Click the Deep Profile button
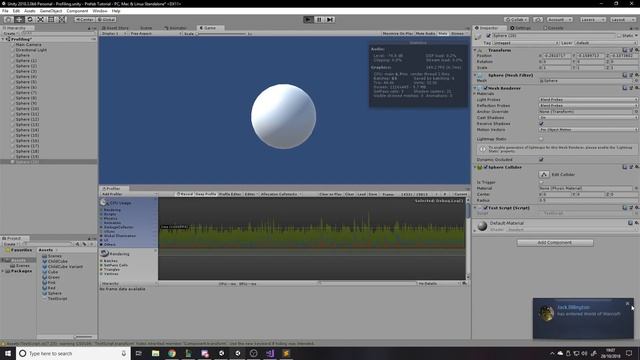Screen dimensions: 640x360 pos(206,194)
